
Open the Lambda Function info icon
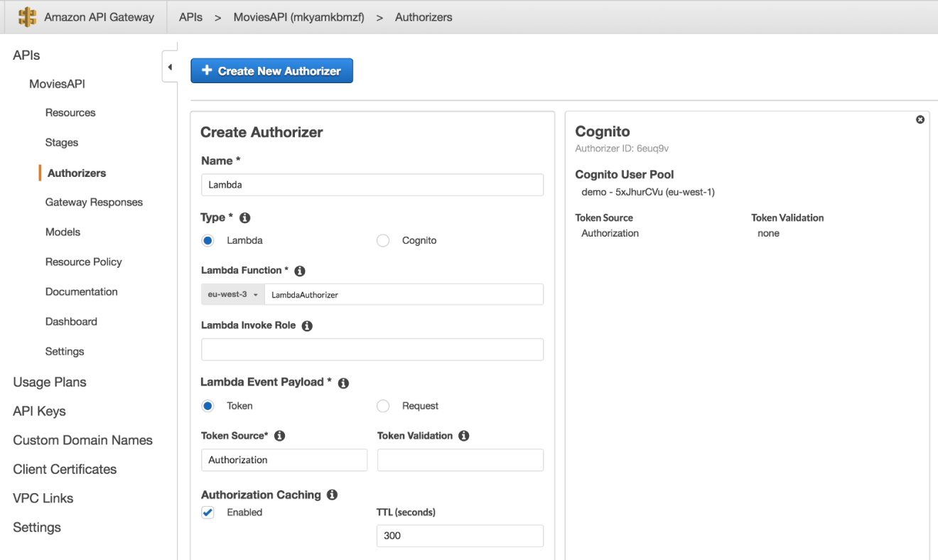tap(300, 271)
